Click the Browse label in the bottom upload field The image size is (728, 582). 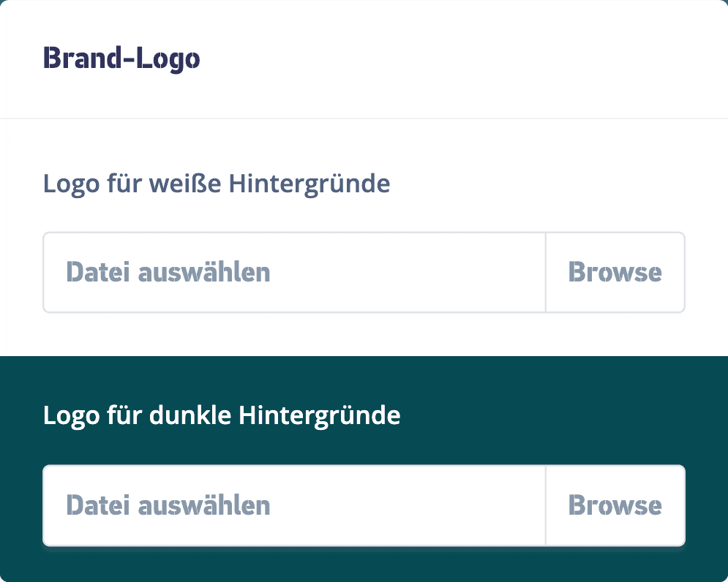tap(615, 504)
